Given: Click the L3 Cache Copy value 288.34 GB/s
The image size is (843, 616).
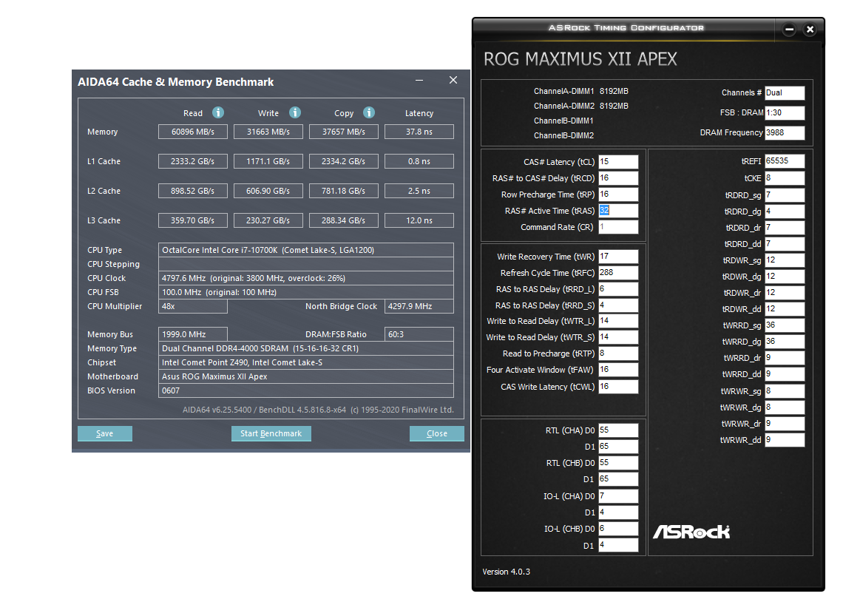Looking at the screenshot, I should (344, 220).
